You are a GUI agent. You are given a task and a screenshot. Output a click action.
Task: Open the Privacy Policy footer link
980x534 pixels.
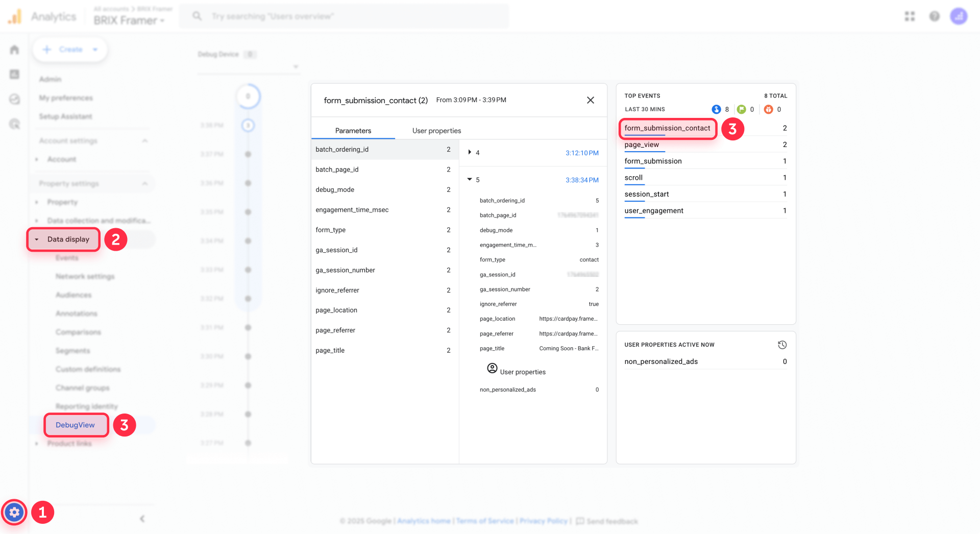[544, 521]
